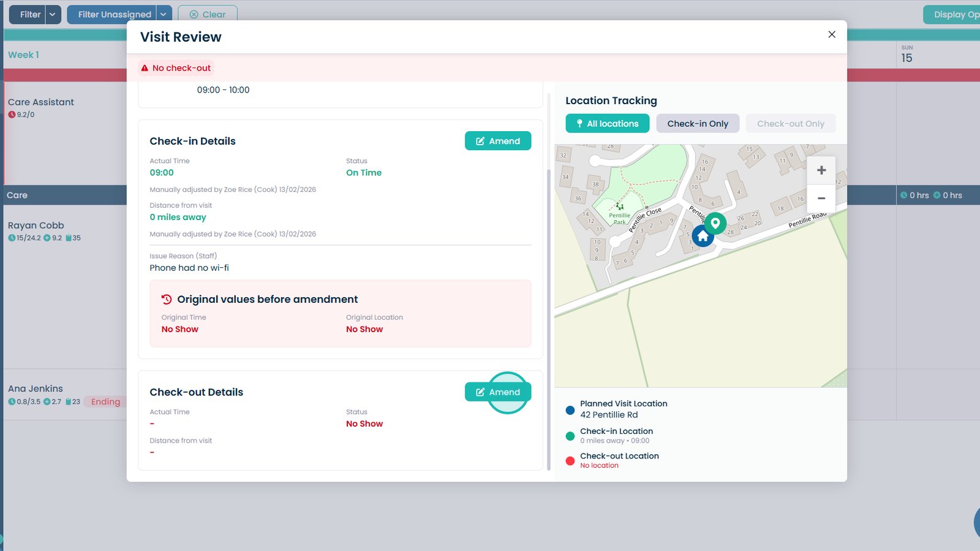The height and width of the screenshot is (551, 980).
Task: Open the Filter Unassigned dropdown arrow
Action: (x=164, y=15)
